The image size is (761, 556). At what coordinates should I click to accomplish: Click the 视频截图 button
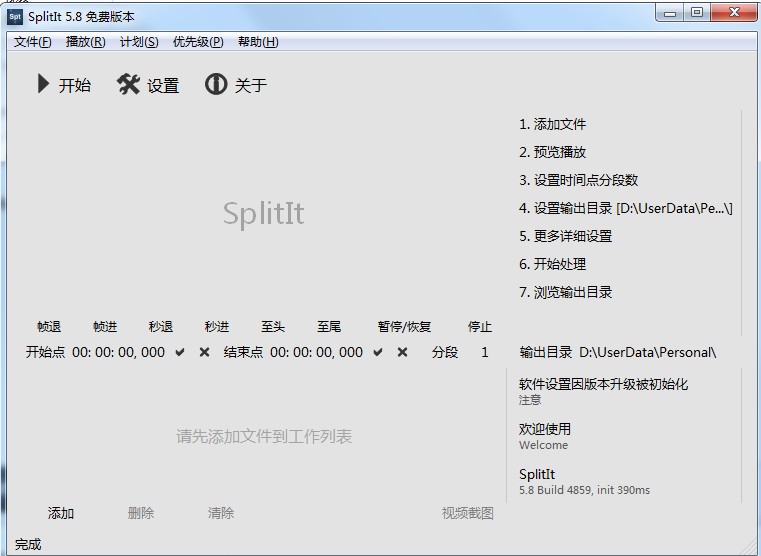tap(467, 513)
